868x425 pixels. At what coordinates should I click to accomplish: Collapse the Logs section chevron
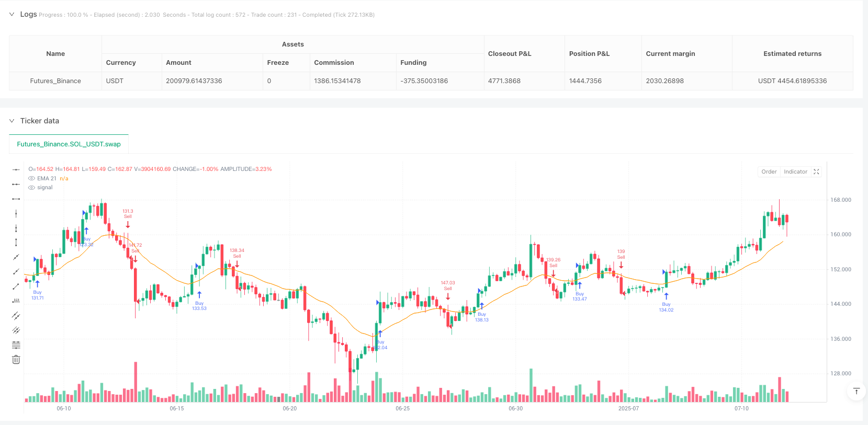pos(12,15)
